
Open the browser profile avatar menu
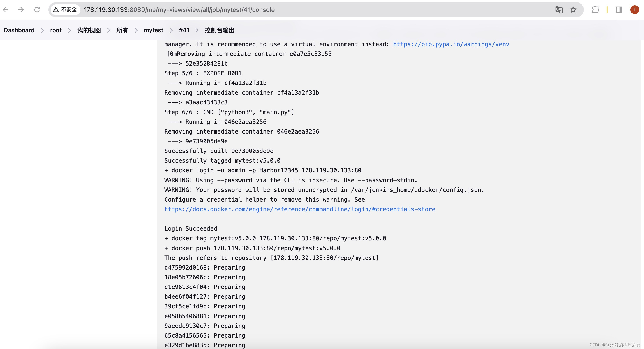[x=635, y=10]
